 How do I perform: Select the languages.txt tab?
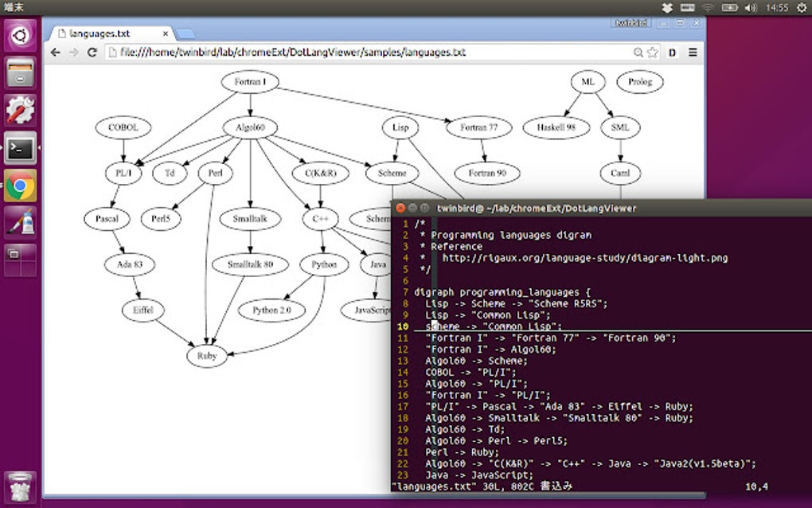coord(111,33)
